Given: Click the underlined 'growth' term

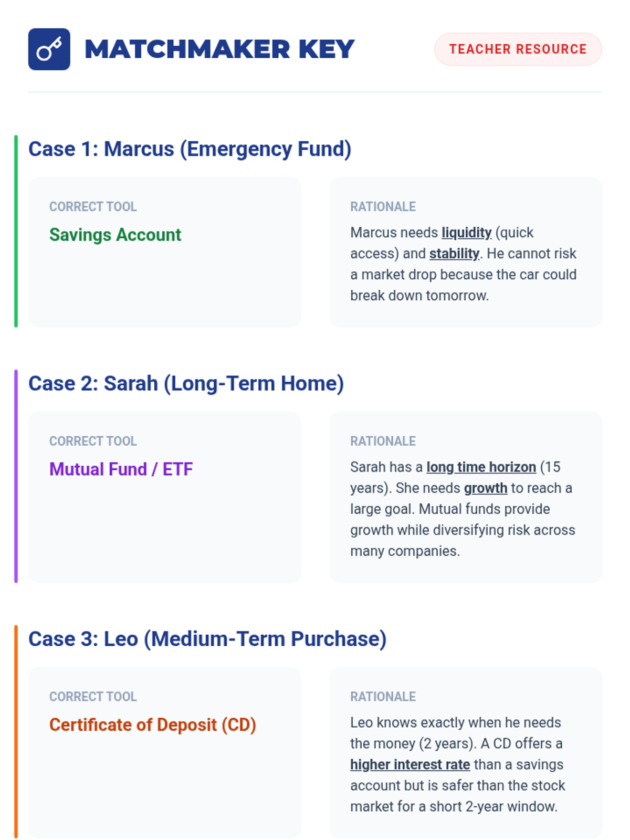Looking at the screenshot, I should [486, 488].
